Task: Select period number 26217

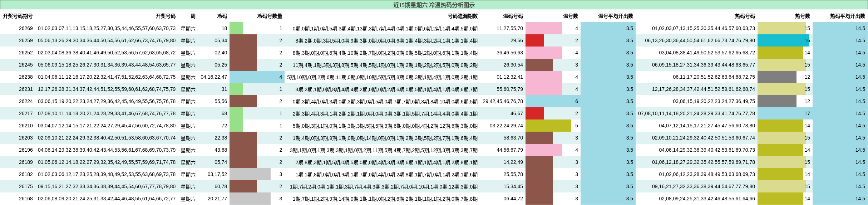Action: [26, 113]
